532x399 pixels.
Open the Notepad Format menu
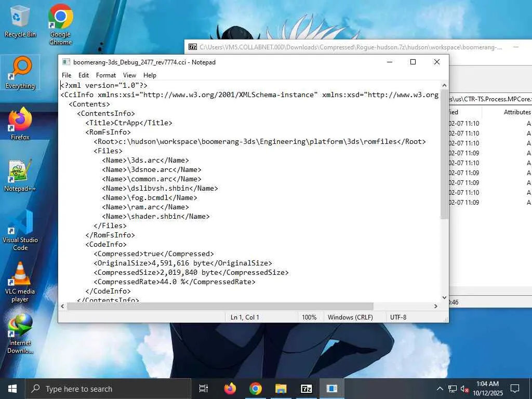pyautogui.click(x=106, y=75)
